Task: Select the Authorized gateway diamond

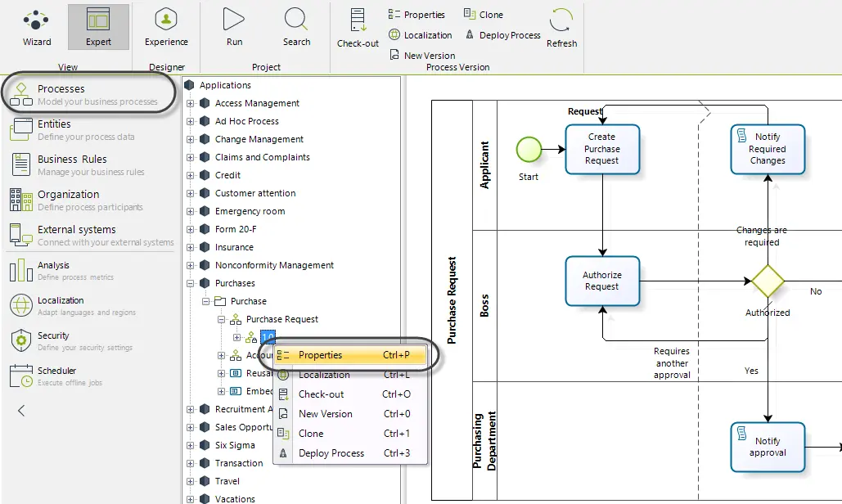Action: 768,281
